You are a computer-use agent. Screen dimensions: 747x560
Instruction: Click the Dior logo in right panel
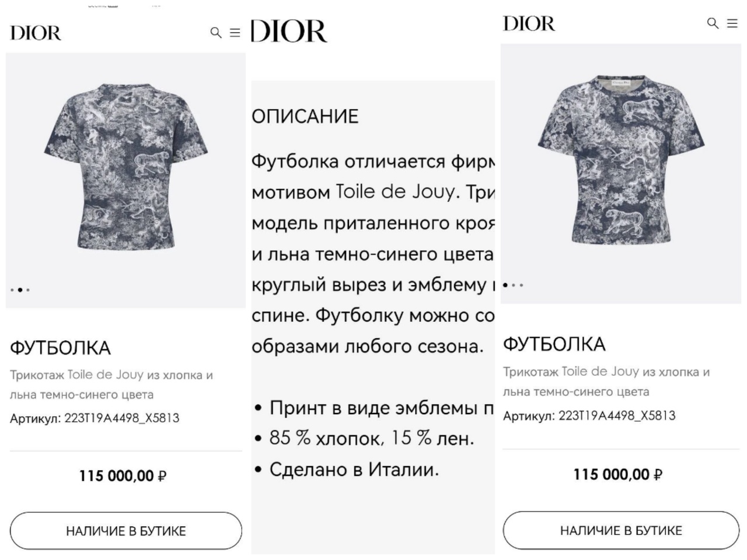click(x=529, y=24)
